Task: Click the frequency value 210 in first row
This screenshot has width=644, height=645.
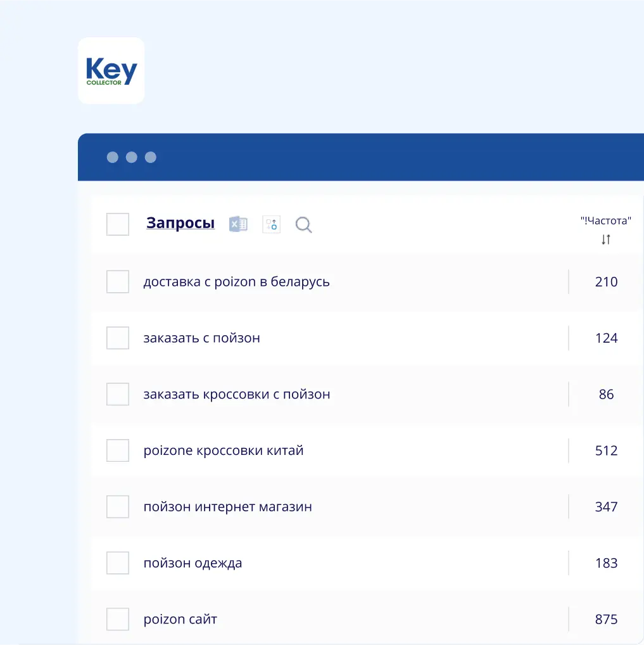Action: click(606, 281)
